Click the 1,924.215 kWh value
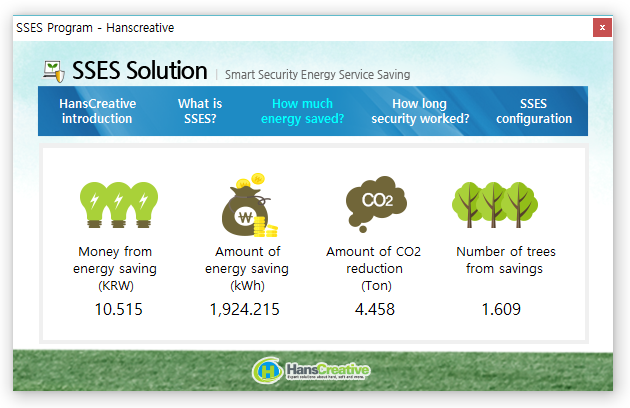This screenshot has width=630, height=408. (245, 310)
